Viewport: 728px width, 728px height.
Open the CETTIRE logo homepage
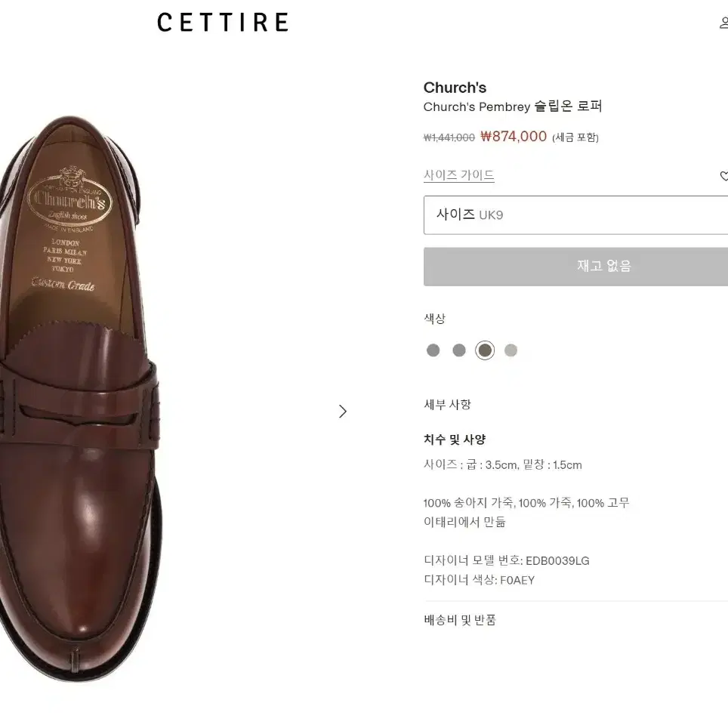tap(223, 23)
